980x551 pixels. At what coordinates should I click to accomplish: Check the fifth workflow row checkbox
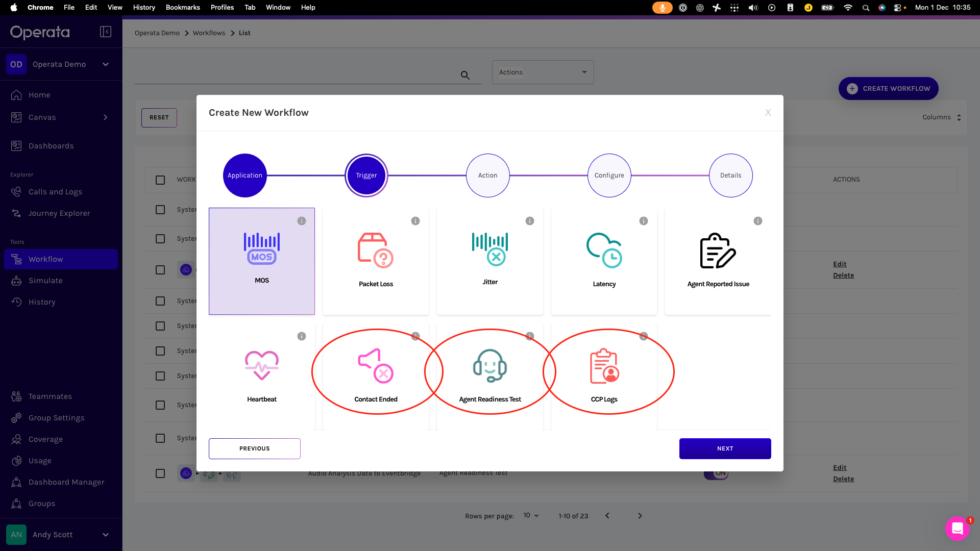(160, 326)
